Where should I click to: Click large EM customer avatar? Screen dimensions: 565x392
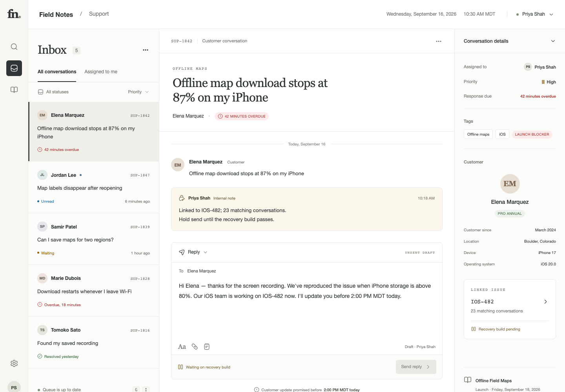click(510, 183)
